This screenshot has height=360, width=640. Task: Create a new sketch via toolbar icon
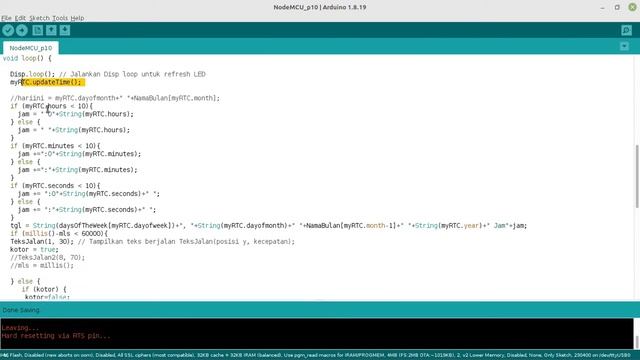pyautogui.click(x=38, y=30)
